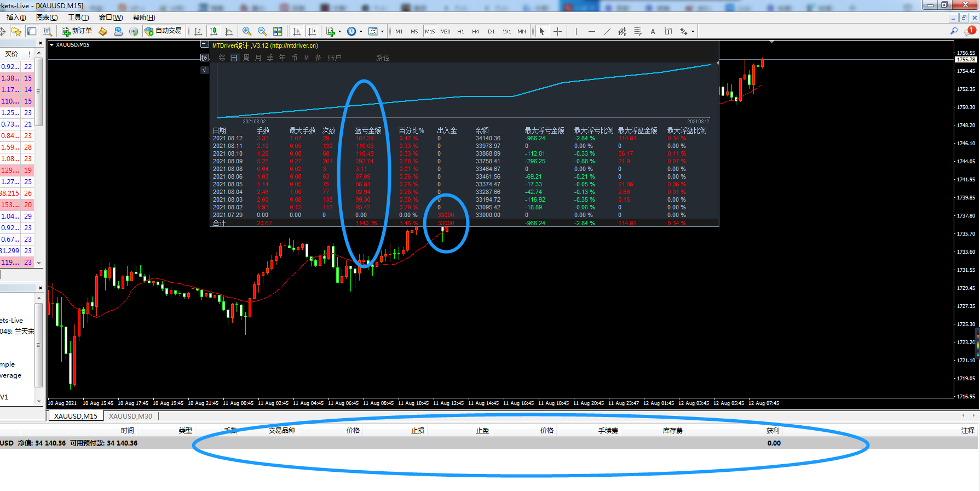Image resolution: width=980 pixels, height=491 pixels.
Task: Toggle the √ checkbox on MTDriver panel
Action: click(204, 70)
